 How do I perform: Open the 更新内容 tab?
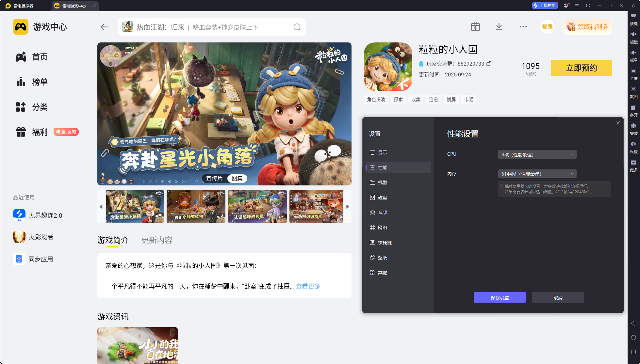[157, 240]
